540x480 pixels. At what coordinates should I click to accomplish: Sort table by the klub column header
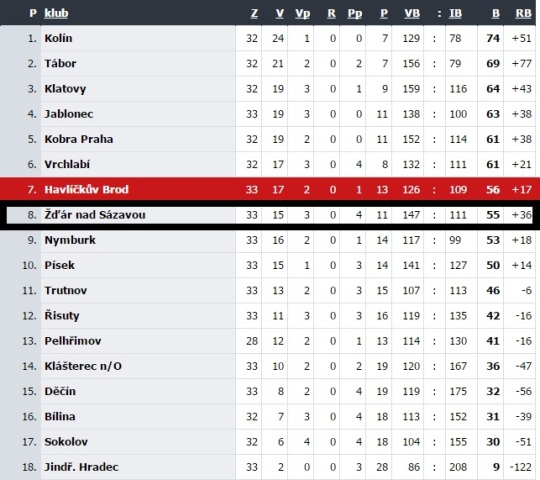tap(56, 13)
